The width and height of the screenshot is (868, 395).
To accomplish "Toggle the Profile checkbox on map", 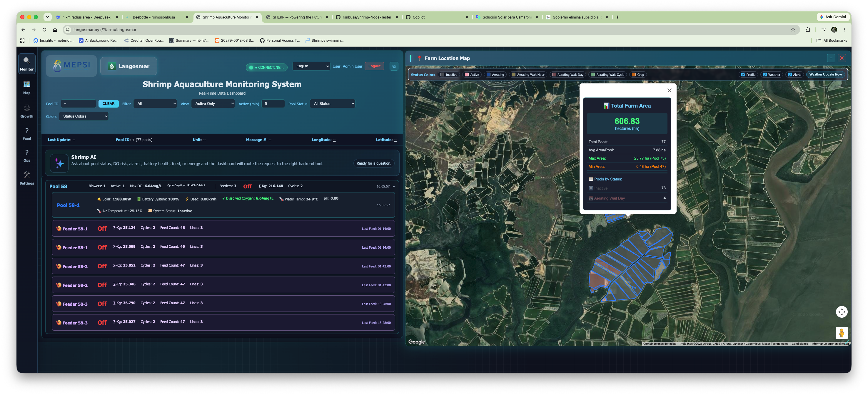I will [x=743, y=75].
